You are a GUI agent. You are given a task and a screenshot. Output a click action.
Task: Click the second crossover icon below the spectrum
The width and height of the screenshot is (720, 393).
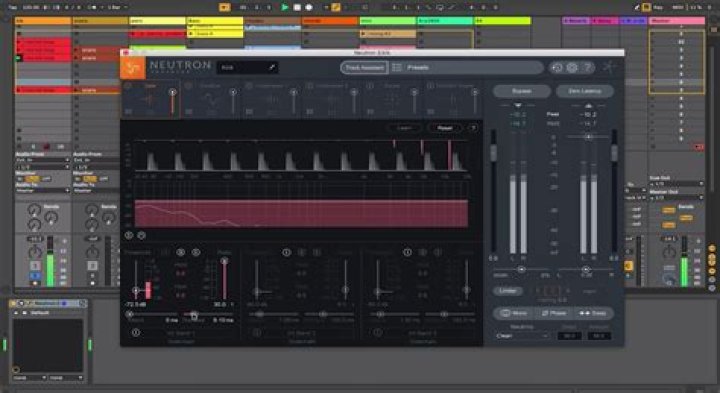click(x=141, y=235)
